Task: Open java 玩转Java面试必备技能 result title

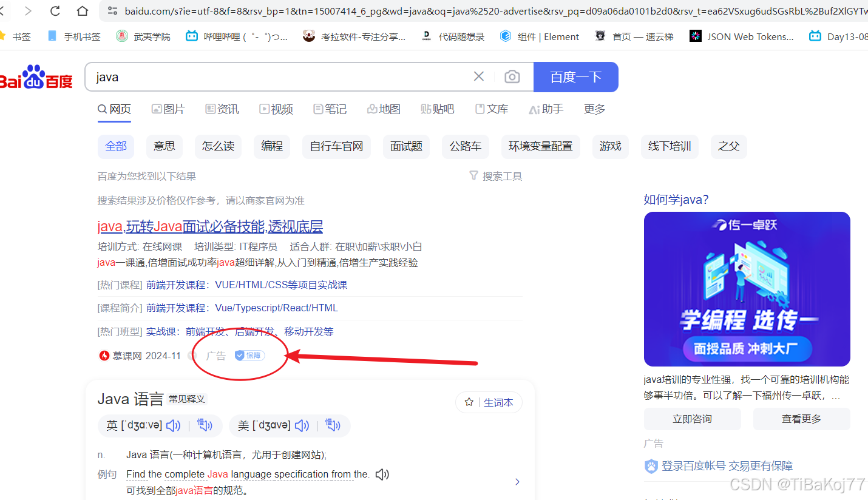Action: pyautogui.click(x=210, y=227)
